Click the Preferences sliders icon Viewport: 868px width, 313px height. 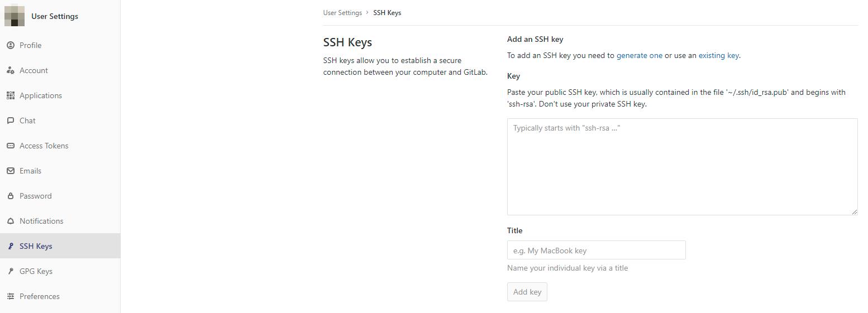point(11,296)
